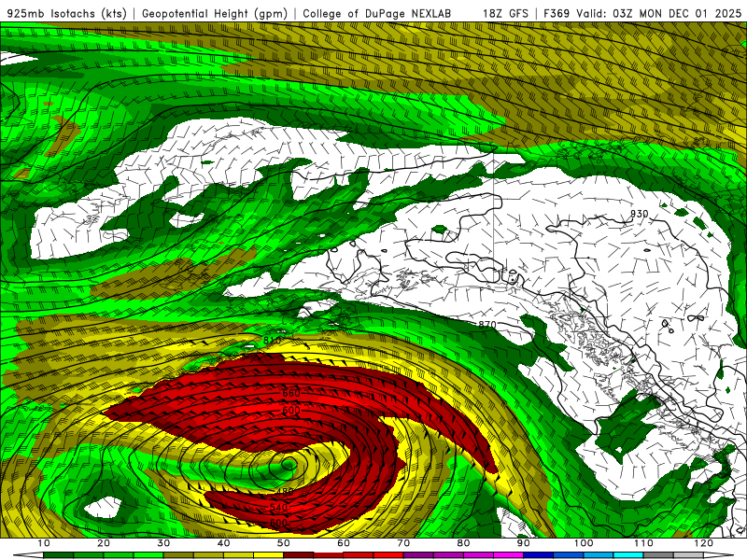Click the "925mb Isotachs (kts)" title text
Viewport: 747px width, 560px height.
(67, 13)
